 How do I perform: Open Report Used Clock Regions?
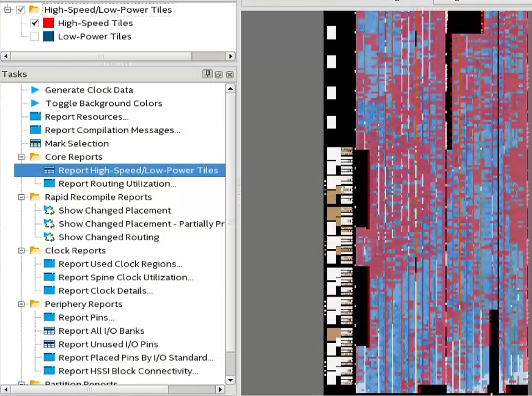click(x=120, y=264)
